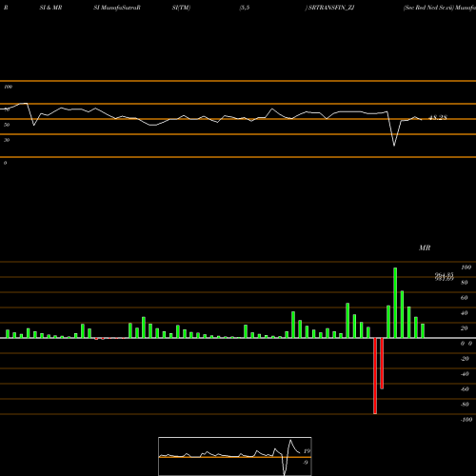Click the MR axis label -60
The height and width of the screenshot is (476, 476).
click(465, 389)
